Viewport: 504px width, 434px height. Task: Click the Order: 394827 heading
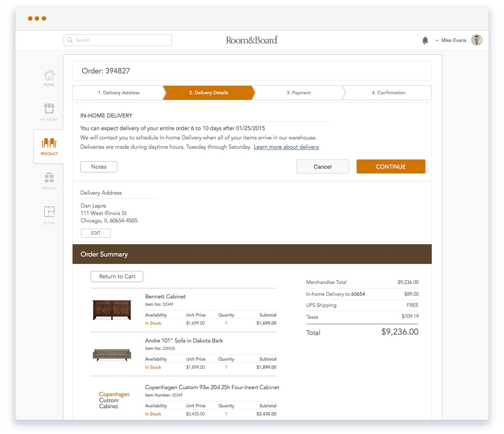click(x=106, y=71)
